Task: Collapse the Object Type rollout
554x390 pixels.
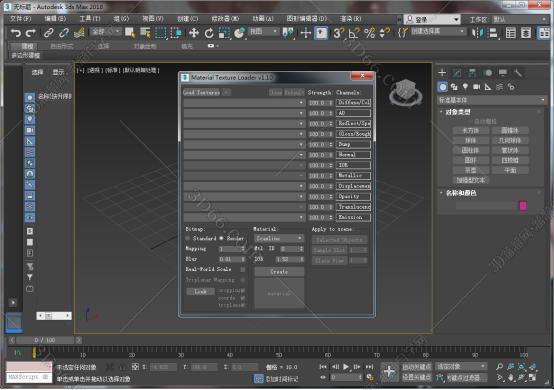Action: click(x=458, y=112)
